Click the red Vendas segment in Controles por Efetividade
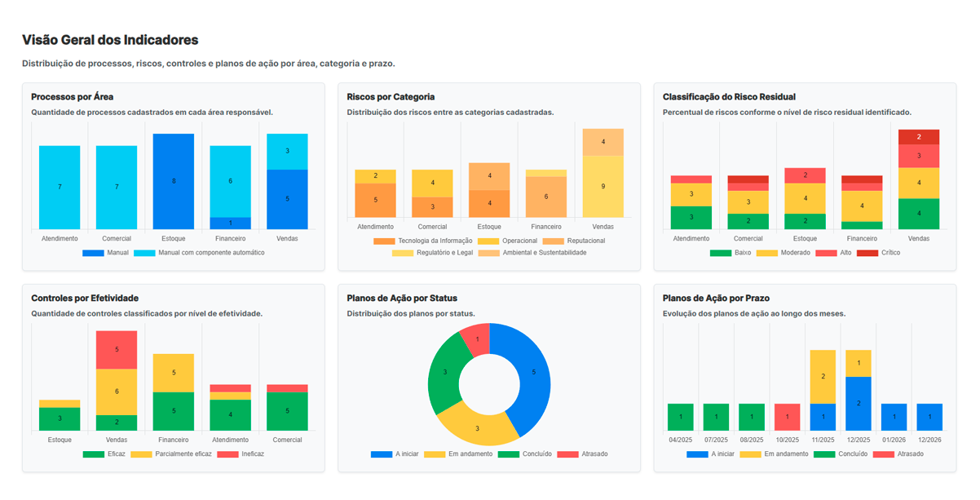Viewport: 980px width, 500px height. pyautogui.click(x=117, y=349)
